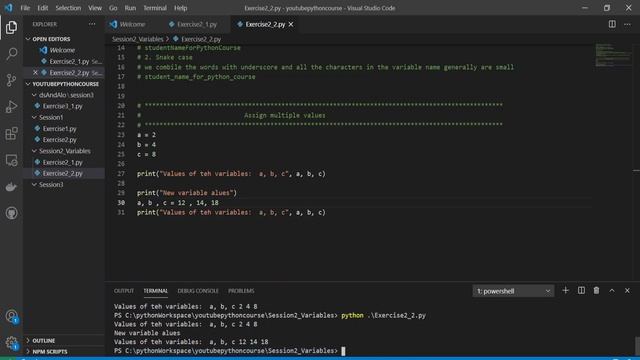
Task: Open the GitHub view in activity bar
Action: pos(11,213)
